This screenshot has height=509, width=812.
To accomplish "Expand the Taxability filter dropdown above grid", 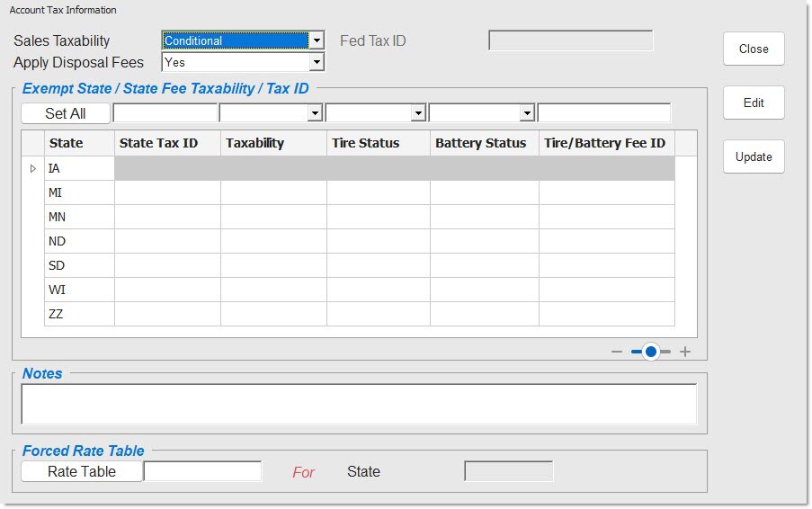I will point(315,113).
